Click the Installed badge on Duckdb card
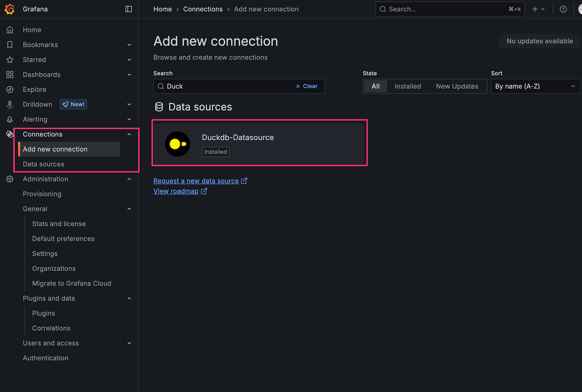Viewport: 582px width, 392px height. (x=215, y=152)
